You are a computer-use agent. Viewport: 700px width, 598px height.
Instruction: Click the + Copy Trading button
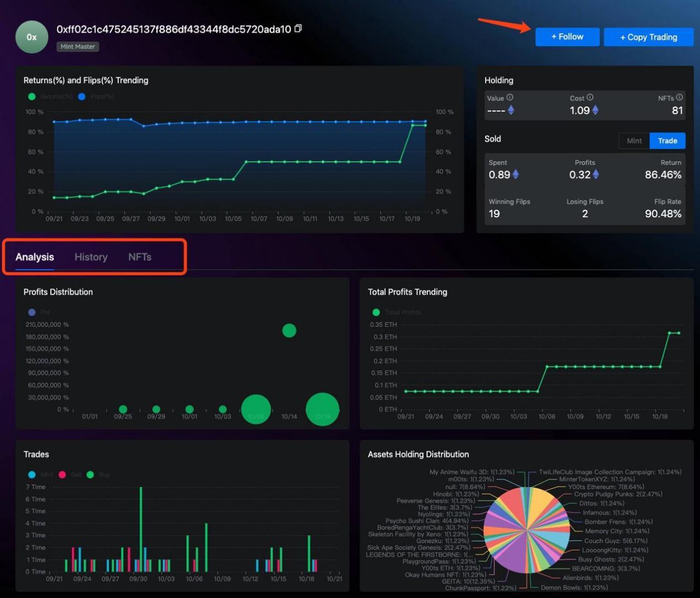[x=648, y=37]
